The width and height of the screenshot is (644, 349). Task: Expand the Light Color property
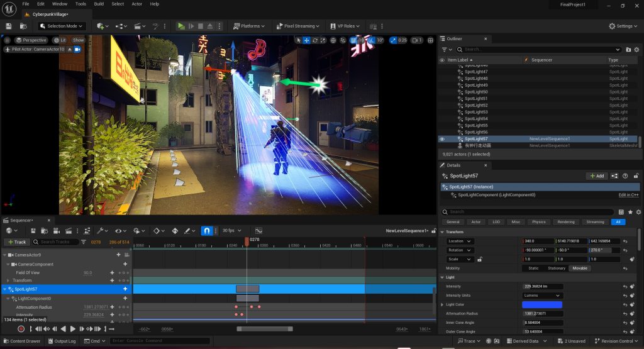[442, 304]
